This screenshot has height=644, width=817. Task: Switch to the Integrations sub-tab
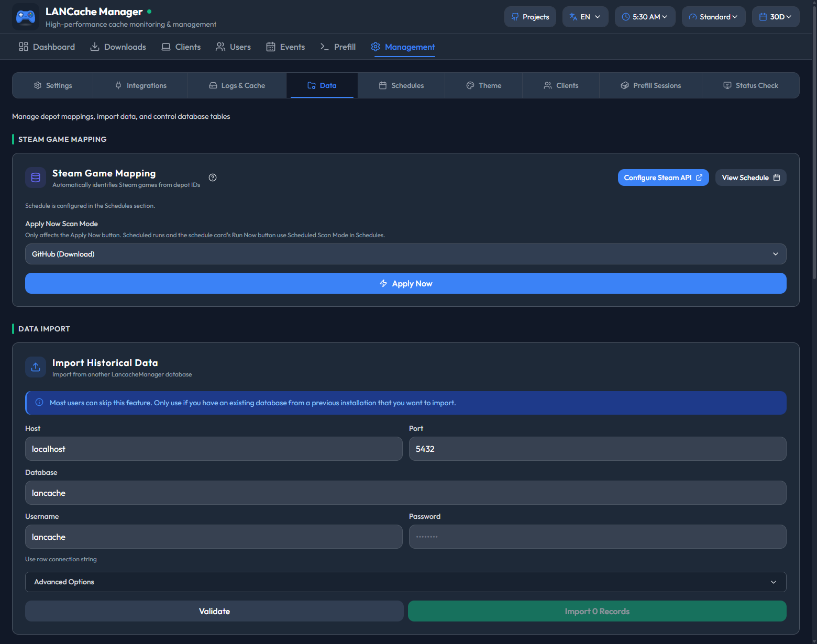point(140,85)
